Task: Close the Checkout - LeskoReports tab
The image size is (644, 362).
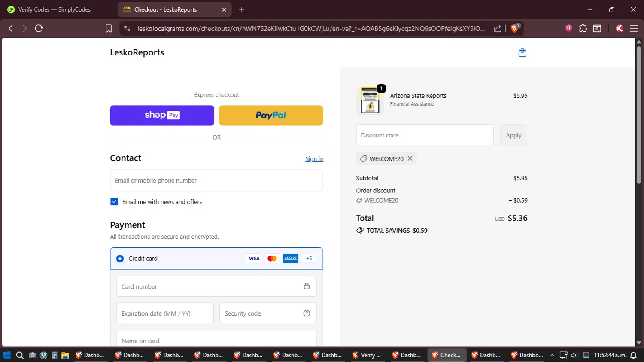Action: (224, 9)
